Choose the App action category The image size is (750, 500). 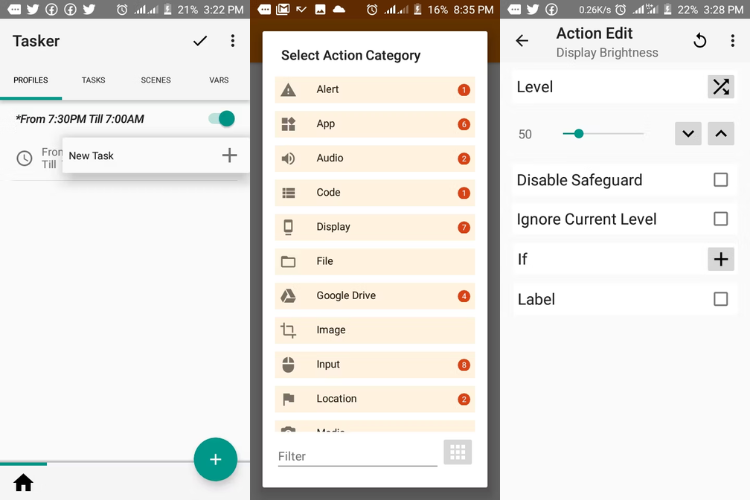coord(375,124)
